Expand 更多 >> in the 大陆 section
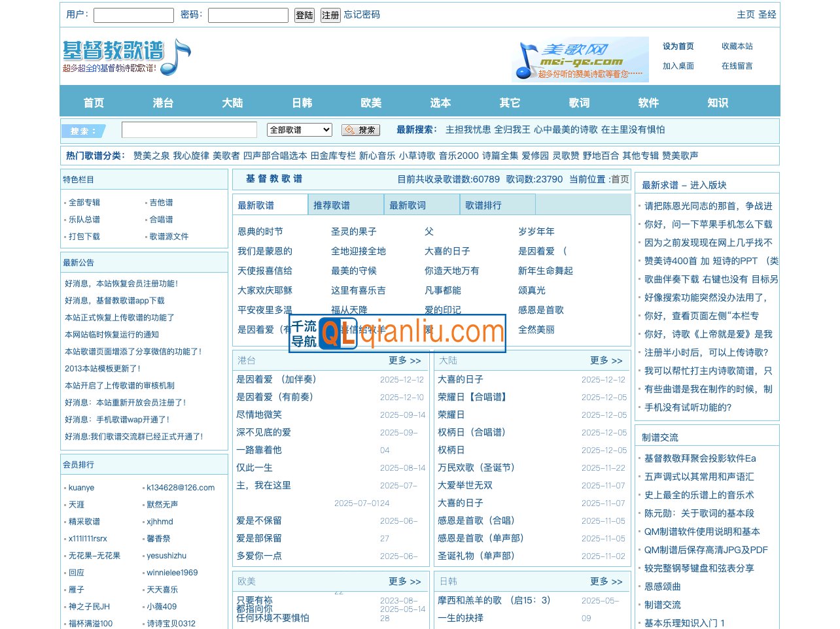 pos(606,360)
